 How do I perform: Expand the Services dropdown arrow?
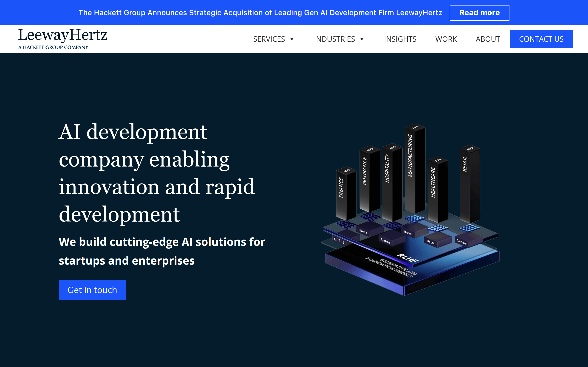click(292, 39)
